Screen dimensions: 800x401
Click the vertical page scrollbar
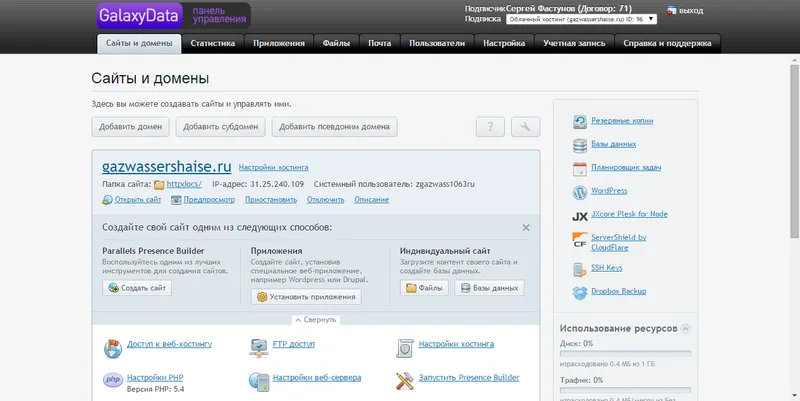(794, 153)
